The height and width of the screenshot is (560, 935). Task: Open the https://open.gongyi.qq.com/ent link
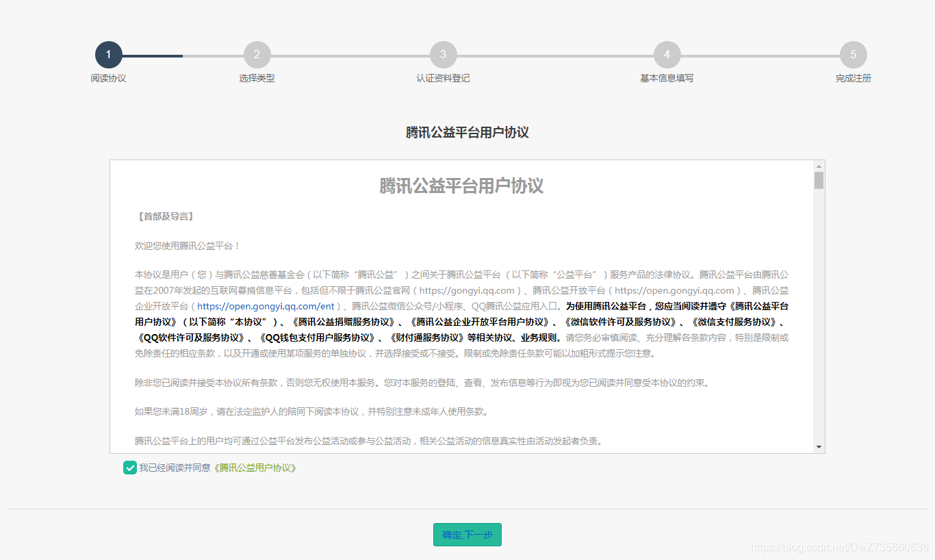click(266, 307)
